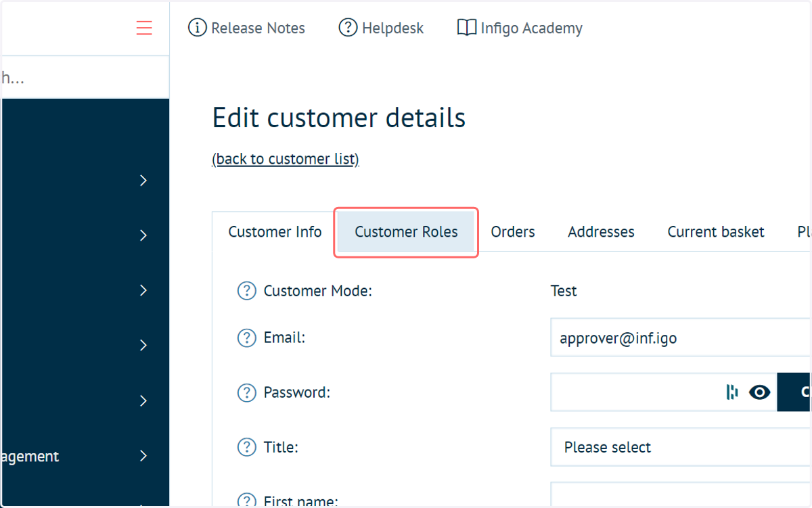
Task: Click the Infigo Academy book icon
Action: tap(466, 28)
